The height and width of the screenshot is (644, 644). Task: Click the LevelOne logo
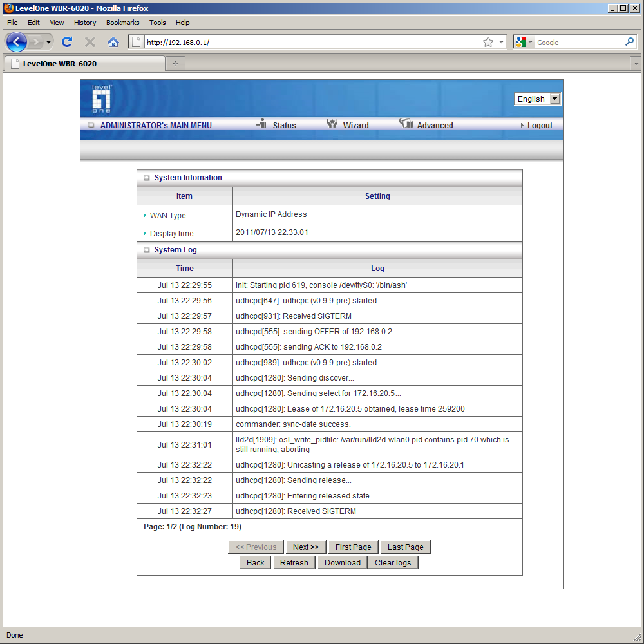tap(102, 99)
